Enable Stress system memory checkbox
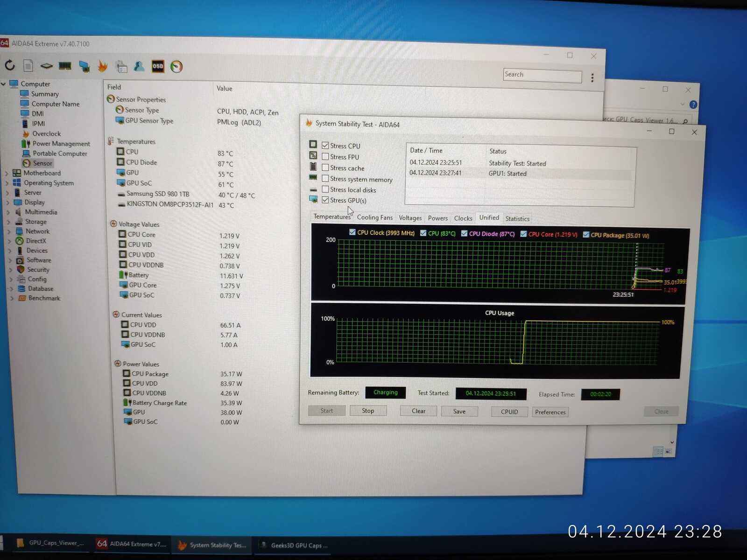747x560 pixels. [325, 178]
